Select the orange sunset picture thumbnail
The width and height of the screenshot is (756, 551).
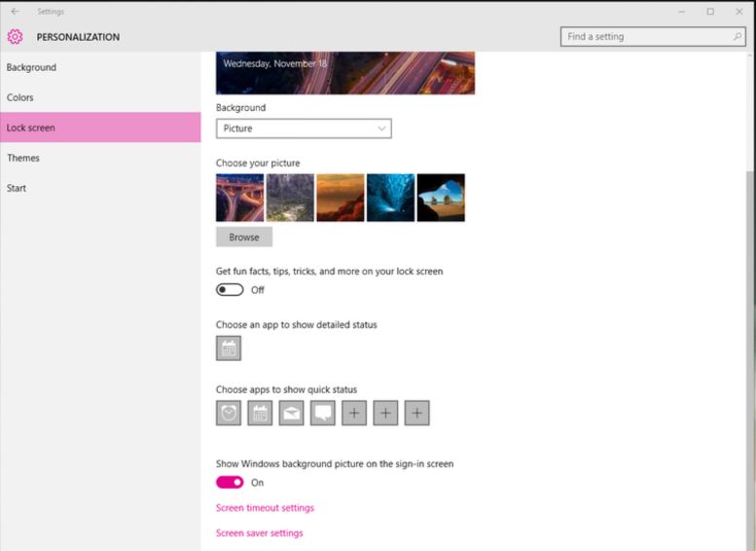[x=341, y=198]
